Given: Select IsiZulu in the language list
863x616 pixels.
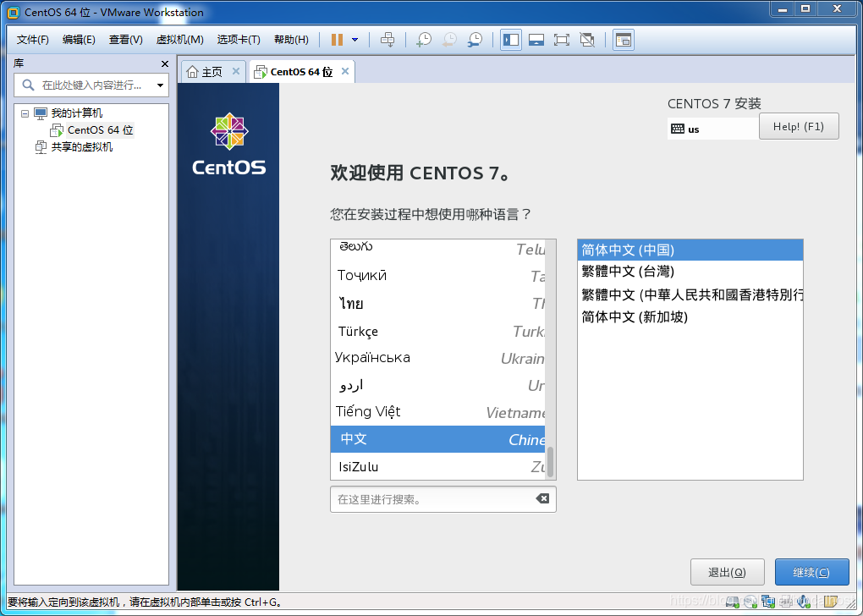Looking at the screenshot, I should [x=438, y=466].
